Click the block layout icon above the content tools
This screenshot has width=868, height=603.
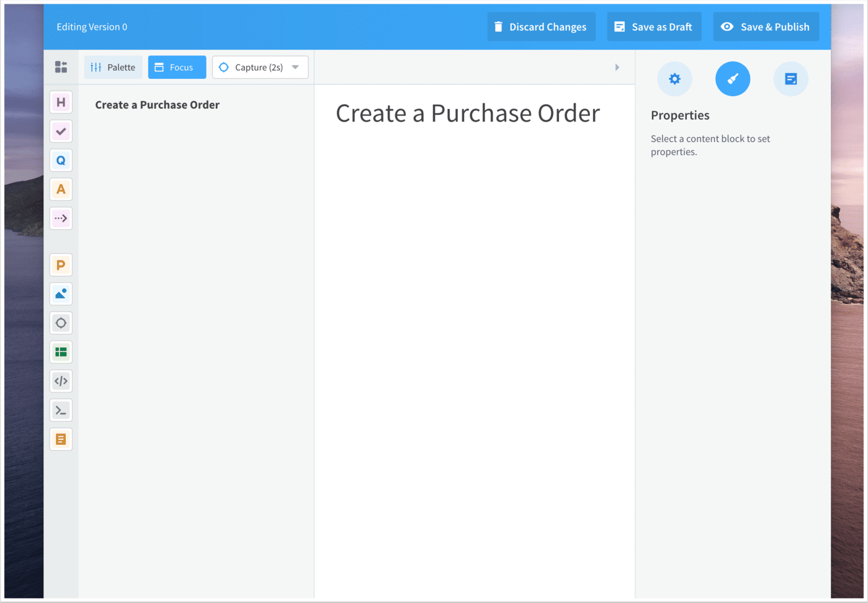(61, 67)
